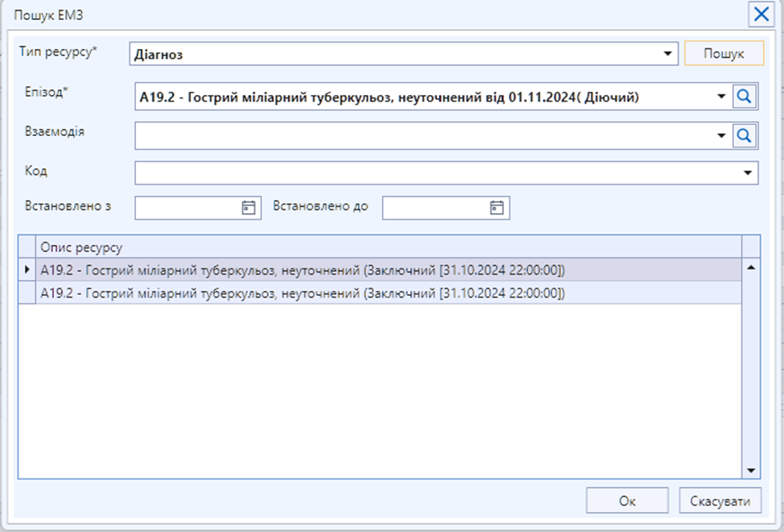
Task: Open the Код dropdown list
Action: pos(748,173)
